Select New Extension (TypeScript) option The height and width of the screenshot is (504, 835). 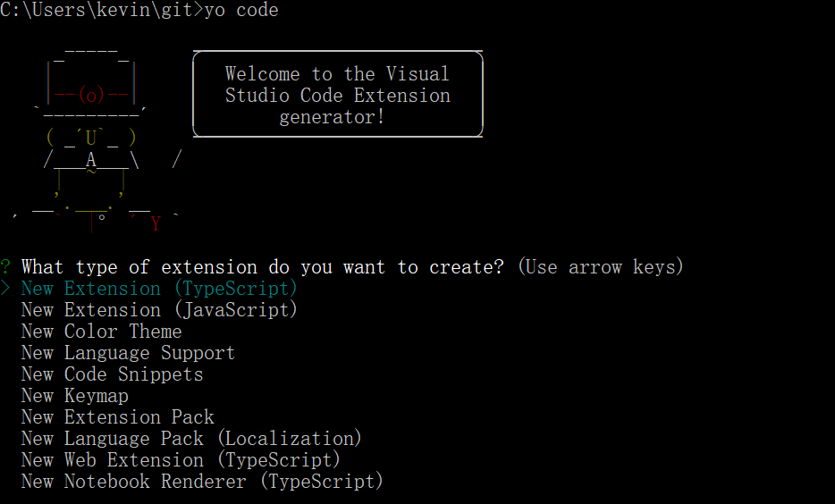tap(159, 289)
